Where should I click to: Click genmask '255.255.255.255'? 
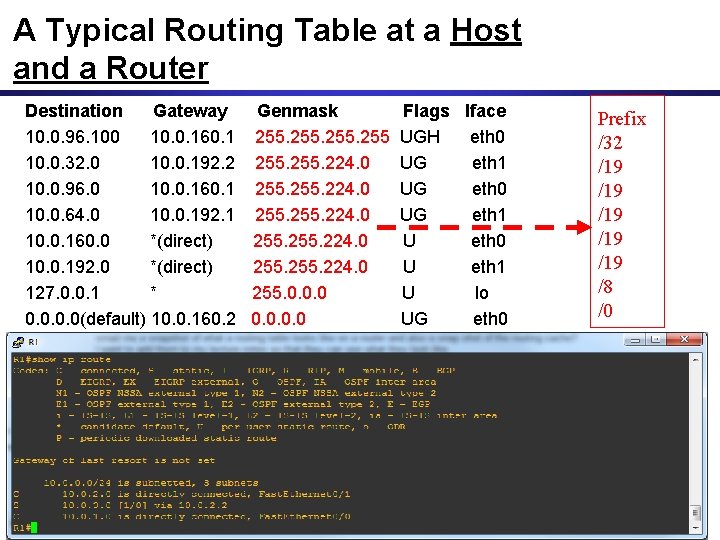click(x=322, y=137)
